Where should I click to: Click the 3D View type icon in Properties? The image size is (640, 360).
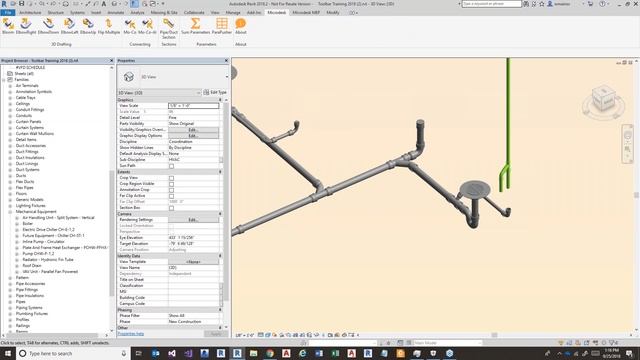point(129,77)
